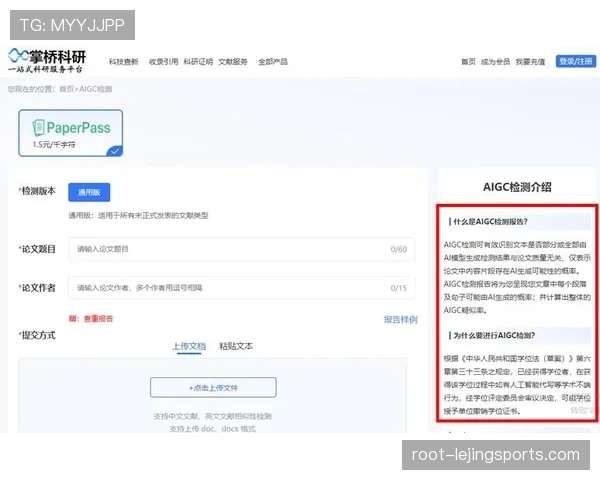
Task: Click the 掌桥科研 site logo
Action: tap(47, 60)
